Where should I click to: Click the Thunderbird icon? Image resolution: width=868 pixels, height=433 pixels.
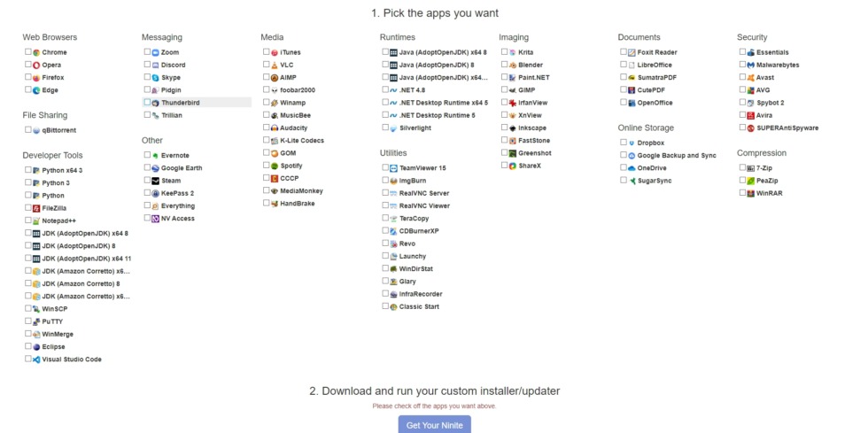point(156,103)
